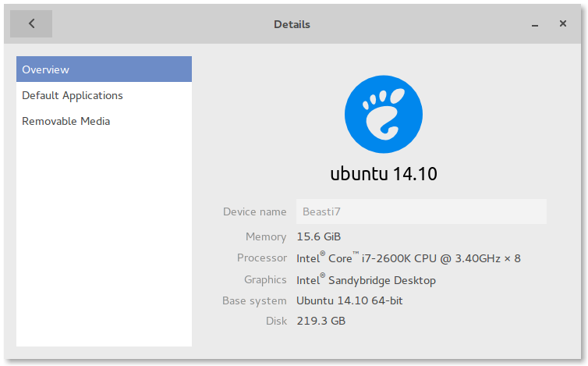This screenshot has width=588, height=366.
Task: Click the Base system label
Action: tap(254, 300)
